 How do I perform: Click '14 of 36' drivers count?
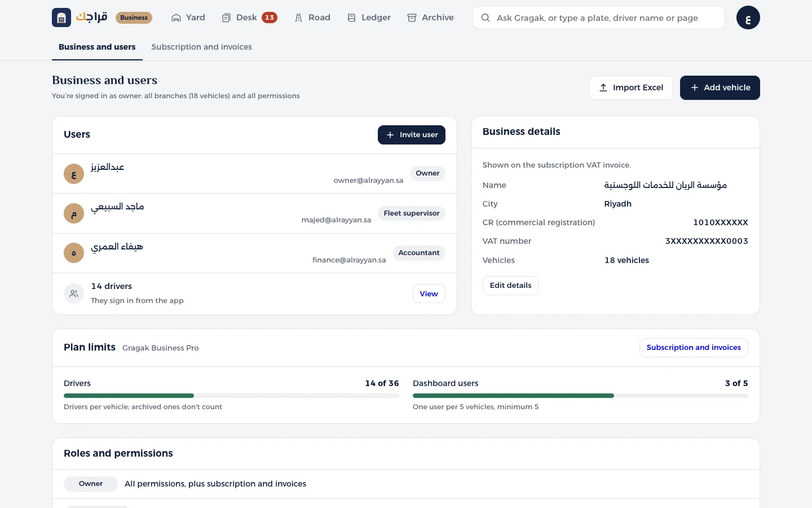point(382,383)
